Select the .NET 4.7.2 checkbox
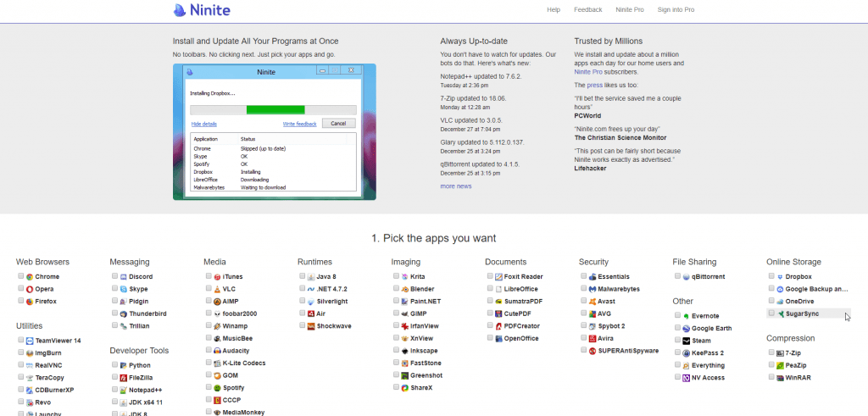This screenshot has width=868, height=416. click(303, 288)
